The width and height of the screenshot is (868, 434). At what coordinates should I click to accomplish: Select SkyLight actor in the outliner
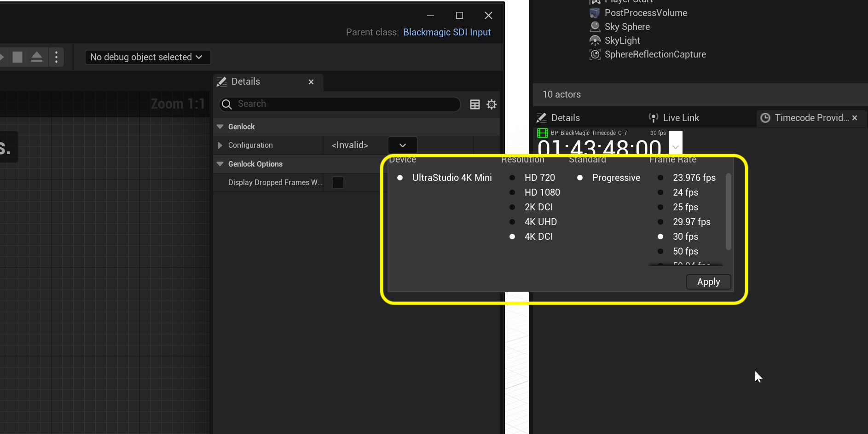[x=622, y=41]
